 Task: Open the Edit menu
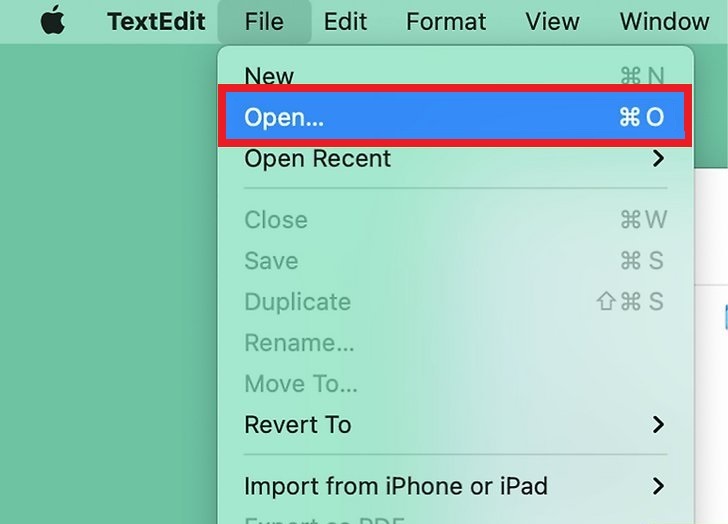point(345,21)
